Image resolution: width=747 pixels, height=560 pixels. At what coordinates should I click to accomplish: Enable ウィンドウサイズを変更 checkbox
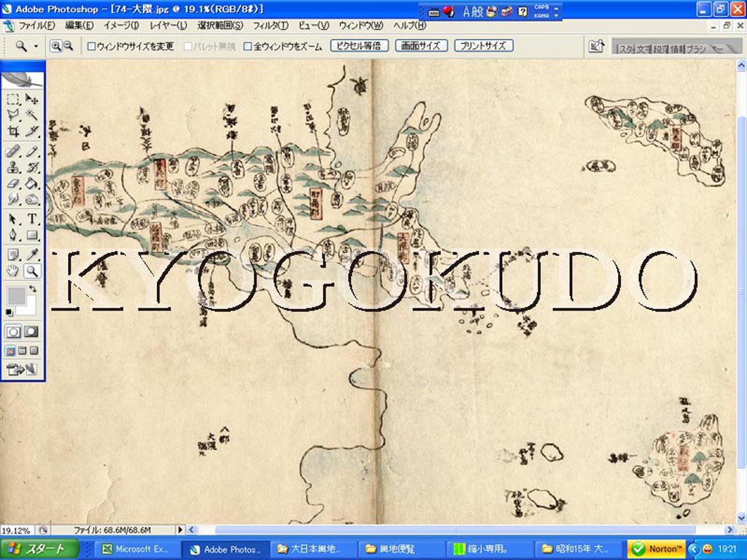[91, 47]
